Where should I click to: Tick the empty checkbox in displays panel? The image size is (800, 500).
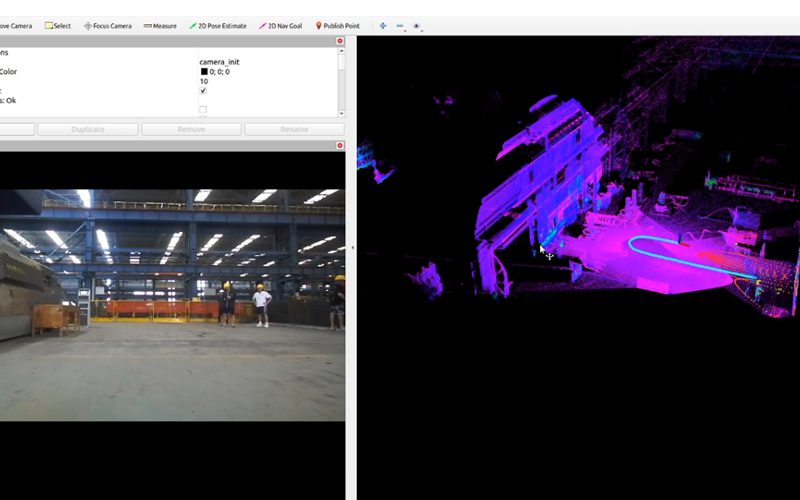[203, 109]
